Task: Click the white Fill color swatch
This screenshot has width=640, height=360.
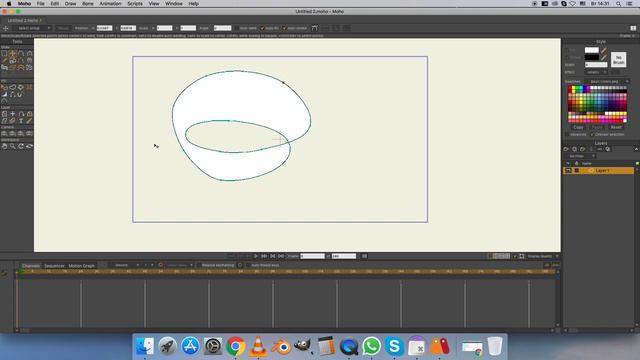Action: pyautogui.click(x=591, y=50)
